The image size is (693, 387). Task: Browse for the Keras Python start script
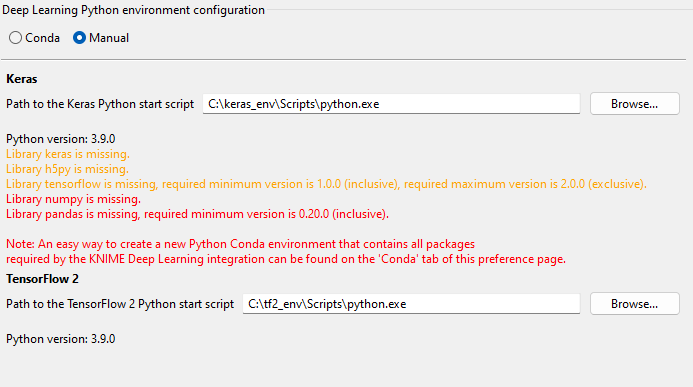(635, 104)
